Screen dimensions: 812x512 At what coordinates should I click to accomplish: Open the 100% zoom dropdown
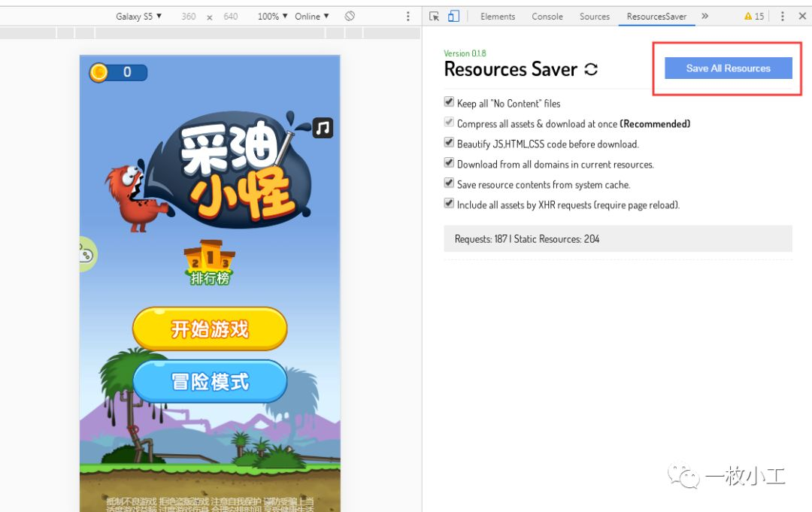(272, 17)
